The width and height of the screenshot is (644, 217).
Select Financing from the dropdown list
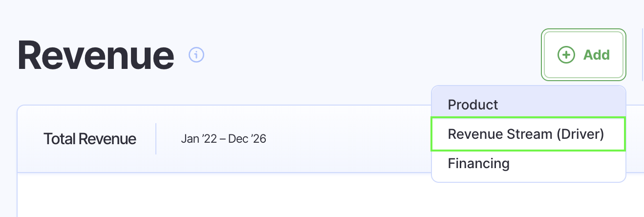tap(478, 163)
